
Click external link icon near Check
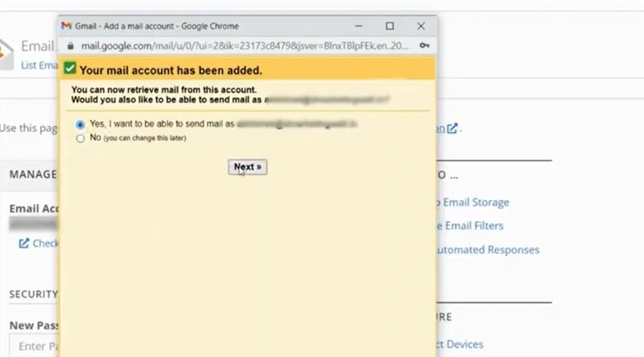(x=24, y=244)
